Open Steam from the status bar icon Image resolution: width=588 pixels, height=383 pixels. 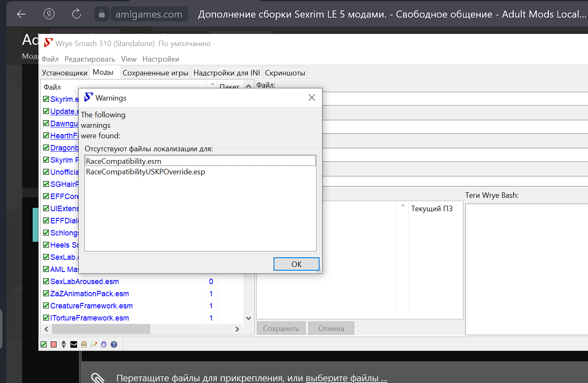[74, 344]
